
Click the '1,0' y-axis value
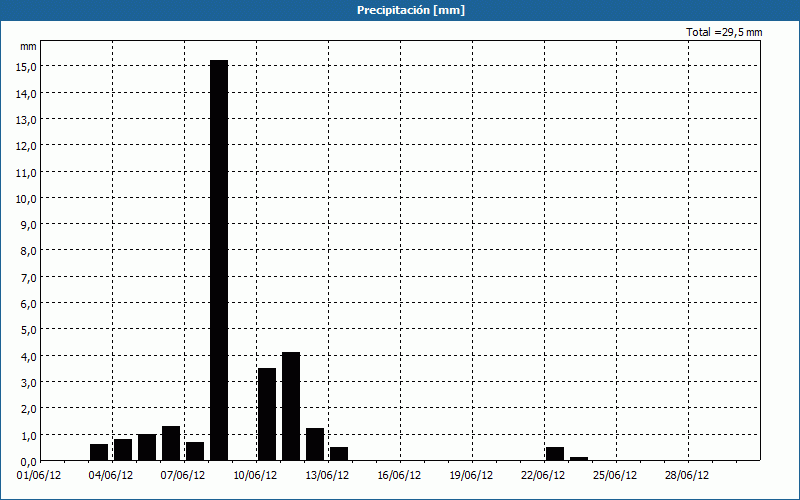[28, 436]
